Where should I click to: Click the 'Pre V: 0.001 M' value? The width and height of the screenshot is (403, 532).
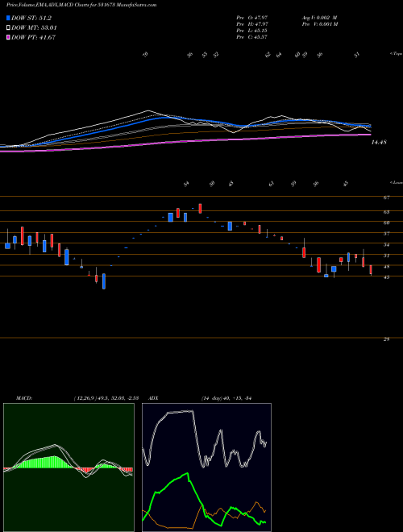pyautogui.click(x=320, y=23)
